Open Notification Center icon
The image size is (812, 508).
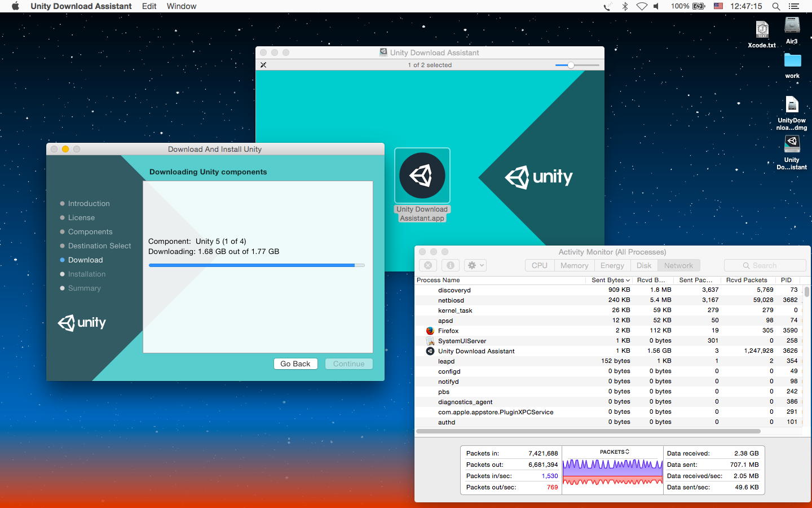(x=794, y=6)
